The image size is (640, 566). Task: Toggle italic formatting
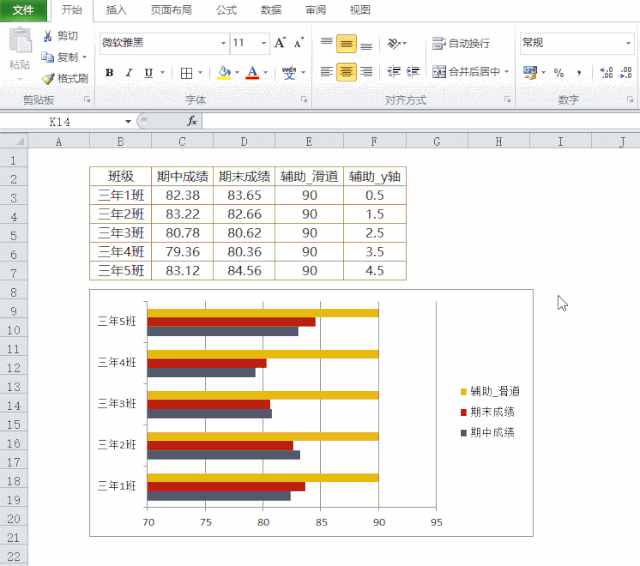tap(129, 73)
